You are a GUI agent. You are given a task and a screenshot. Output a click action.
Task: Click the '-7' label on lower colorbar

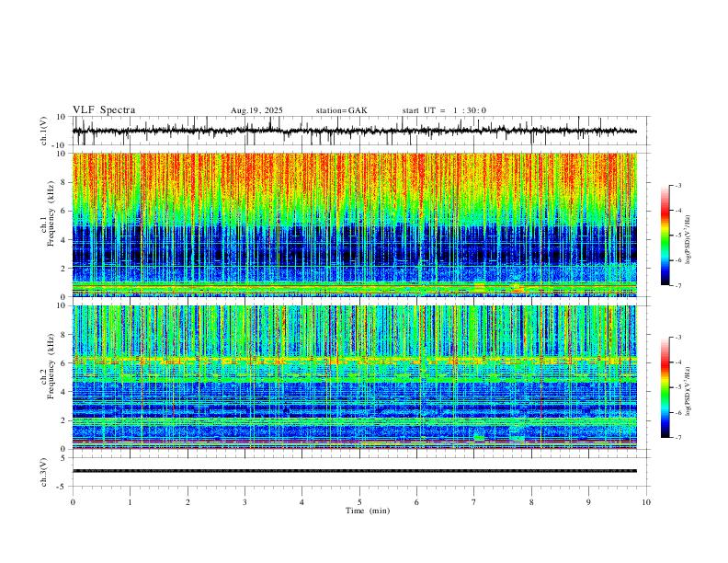point(677,438)
